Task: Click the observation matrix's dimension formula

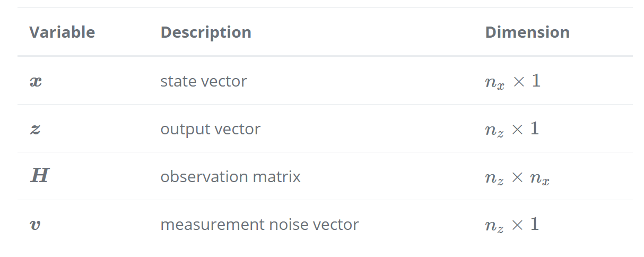Action: 517,178
